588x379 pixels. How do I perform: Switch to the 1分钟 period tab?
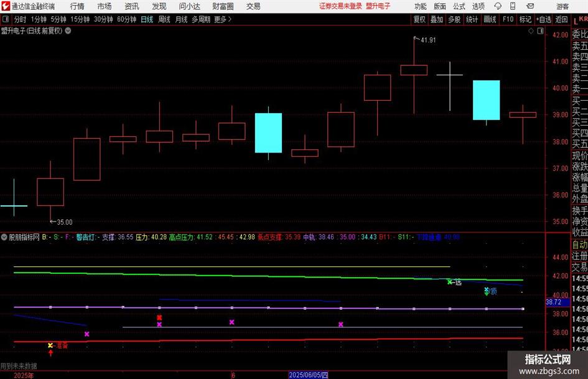pos(39,19)
